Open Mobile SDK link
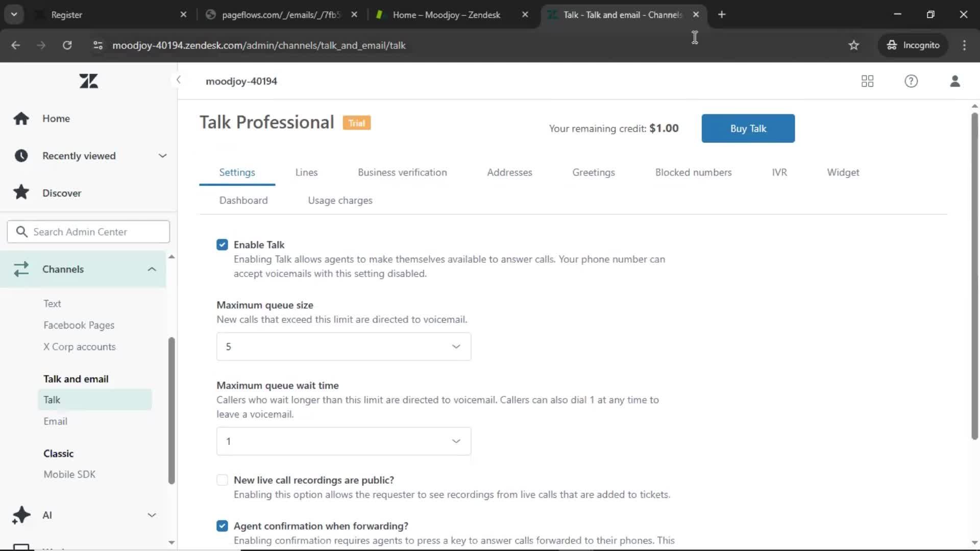980x551 pixels. point(69,474)
